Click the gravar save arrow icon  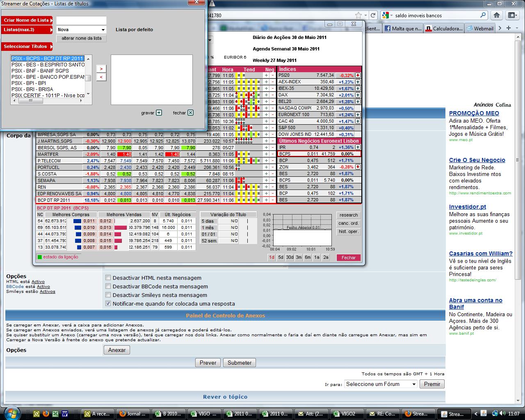pyautogui.click(x=159, y=113)
